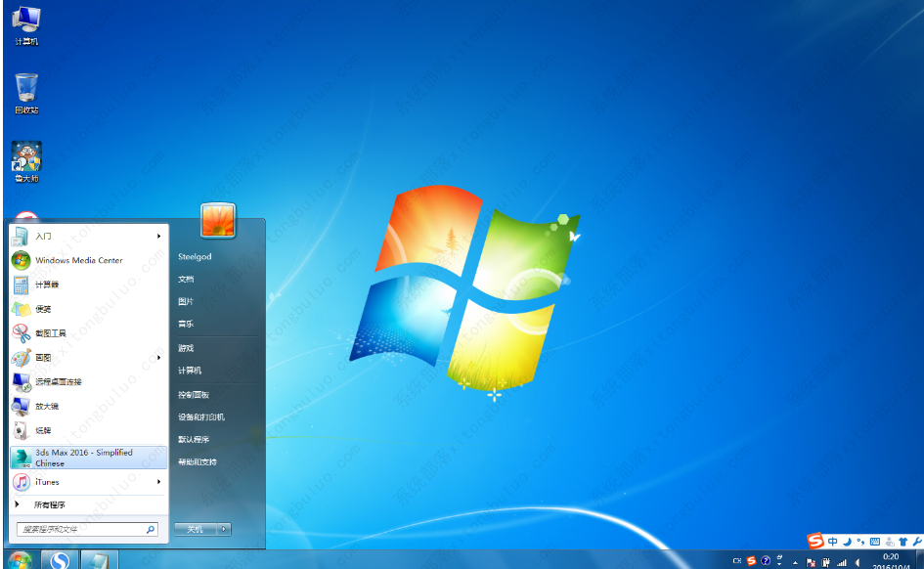Expand hidden tray icons with the up arrow

796,560
